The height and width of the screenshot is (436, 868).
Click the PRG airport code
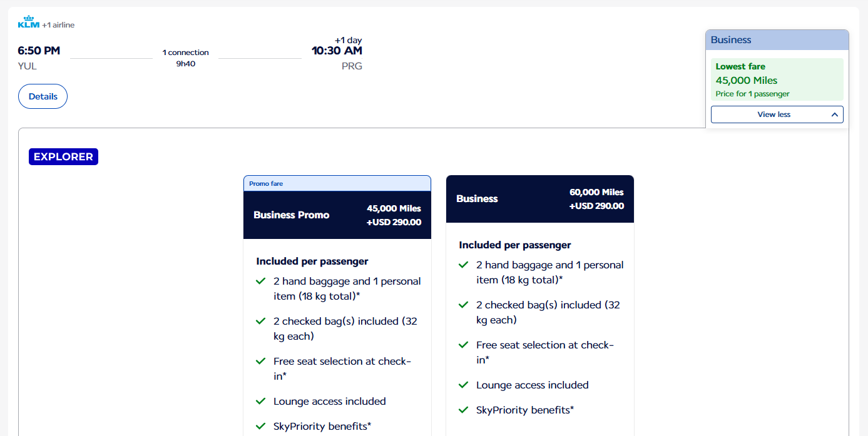352,66
